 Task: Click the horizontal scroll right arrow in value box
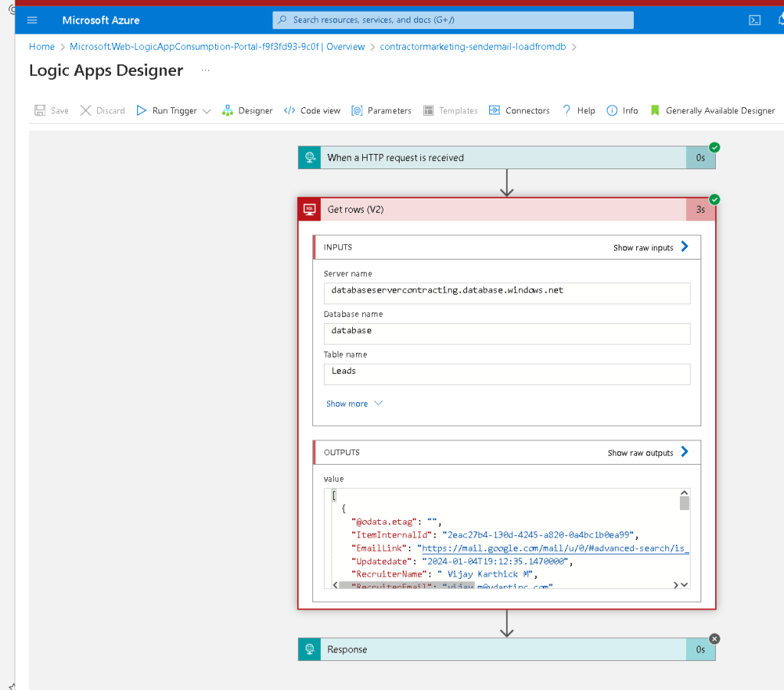click(x=675, y=584)
